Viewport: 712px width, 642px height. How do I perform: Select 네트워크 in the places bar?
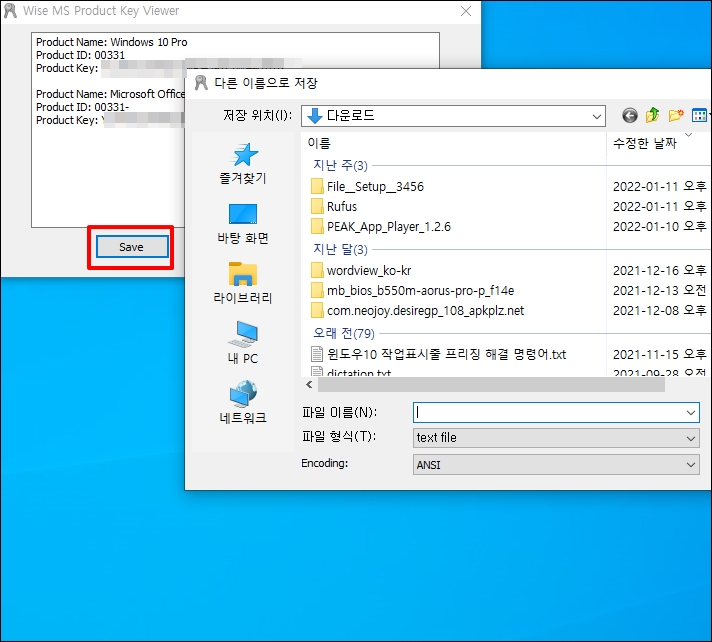(243, 402)
